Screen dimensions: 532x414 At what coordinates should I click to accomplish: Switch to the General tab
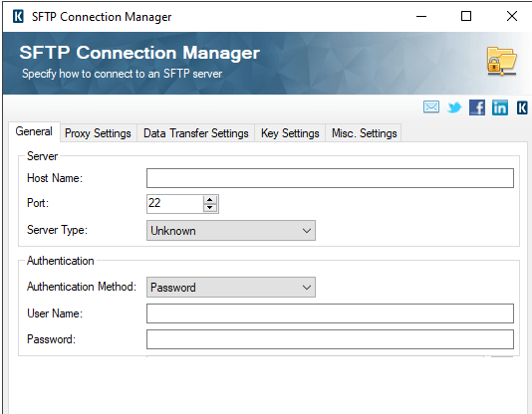pos(34,131)
